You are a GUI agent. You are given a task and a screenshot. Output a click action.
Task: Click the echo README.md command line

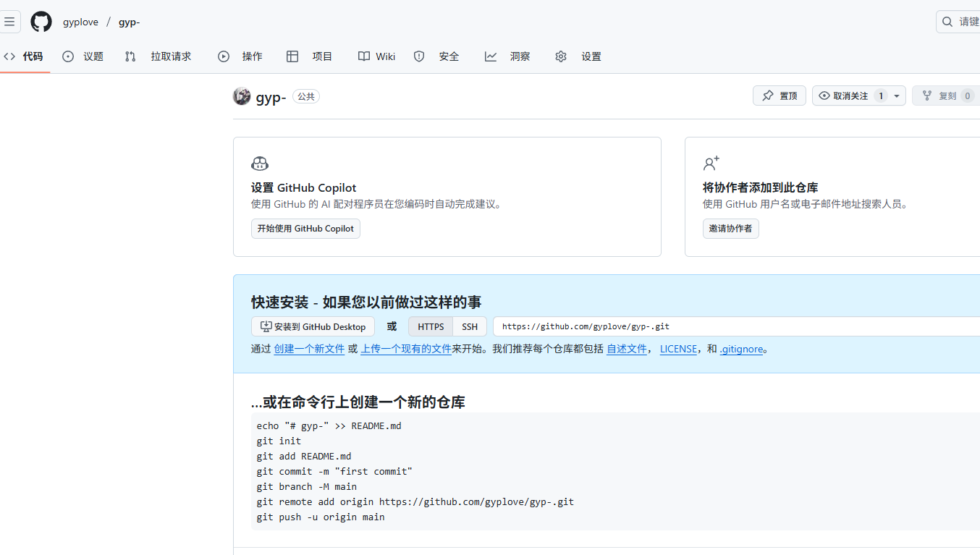click(329, 425)
